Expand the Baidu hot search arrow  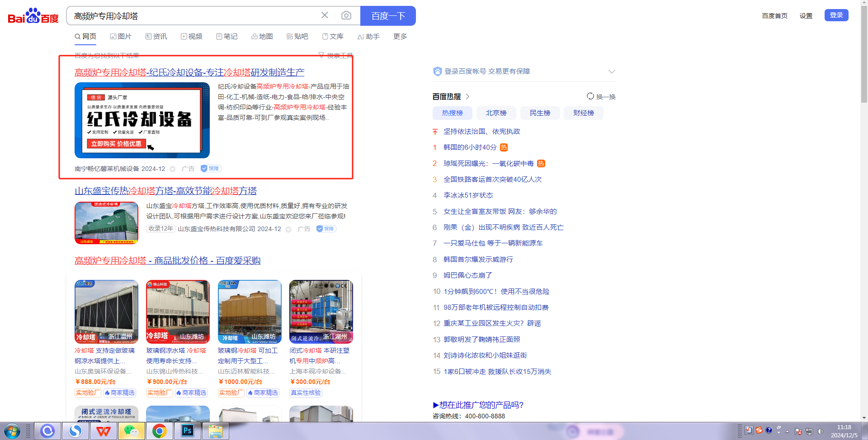(x=468, y=96)
